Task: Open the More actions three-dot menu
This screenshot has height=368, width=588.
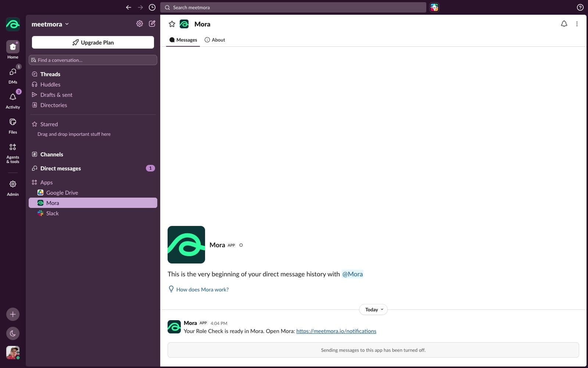Action: pos(577,24)
